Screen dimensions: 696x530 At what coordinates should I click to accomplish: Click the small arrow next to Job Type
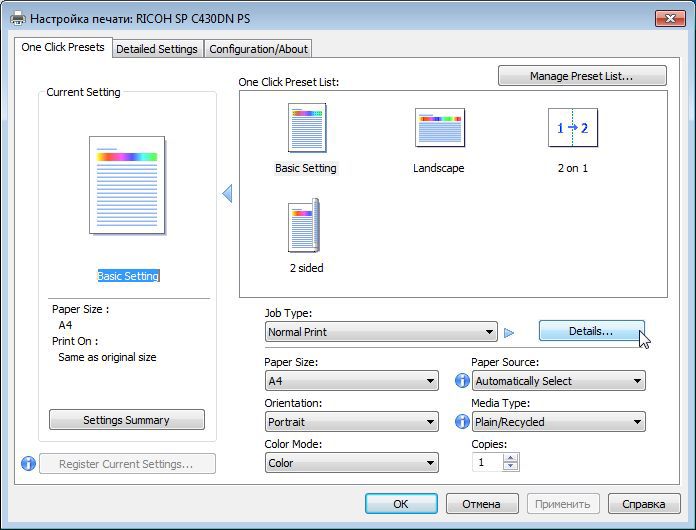[x=509, y=332]
